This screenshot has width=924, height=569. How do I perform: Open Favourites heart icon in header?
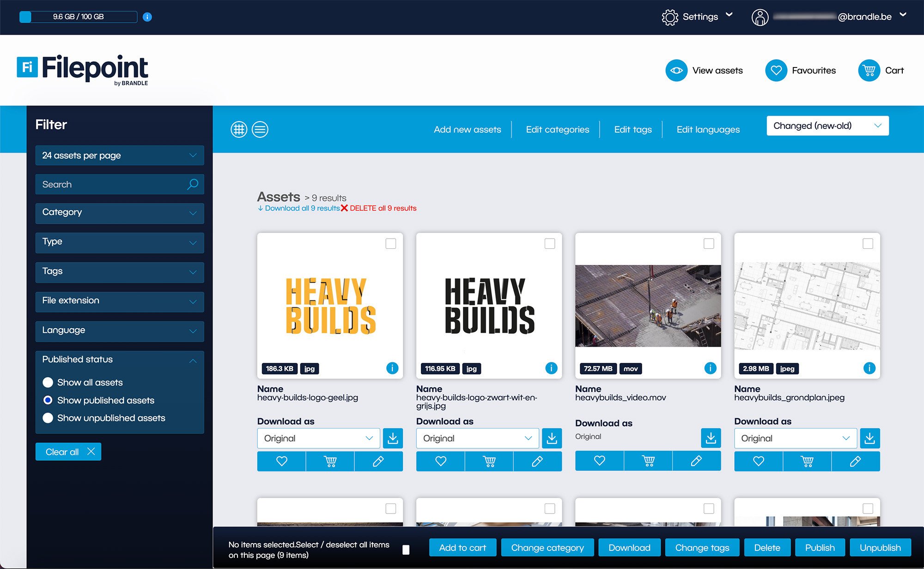[x=776, y=71]
